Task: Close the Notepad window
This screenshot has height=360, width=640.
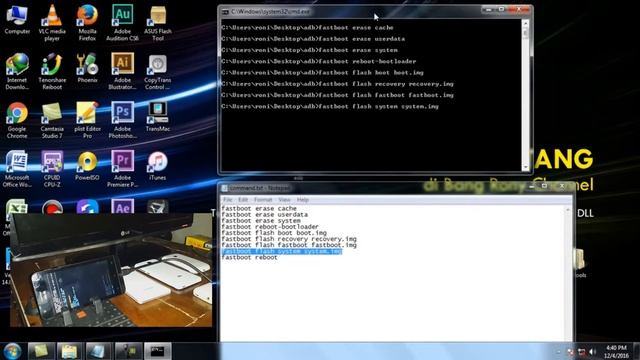Action: (562, 186)
